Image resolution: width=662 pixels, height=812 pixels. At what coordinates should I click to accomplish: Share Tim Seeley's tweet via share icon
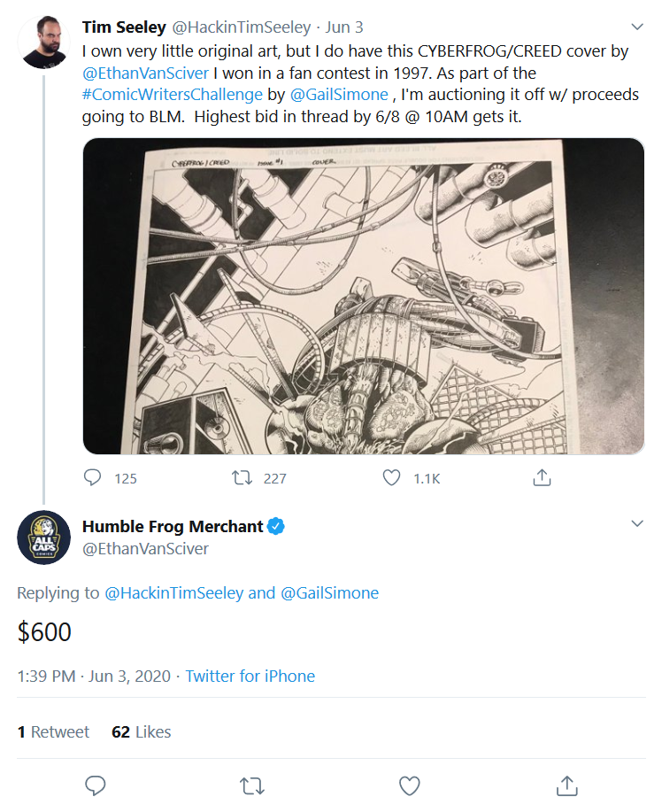click(542, 477)
